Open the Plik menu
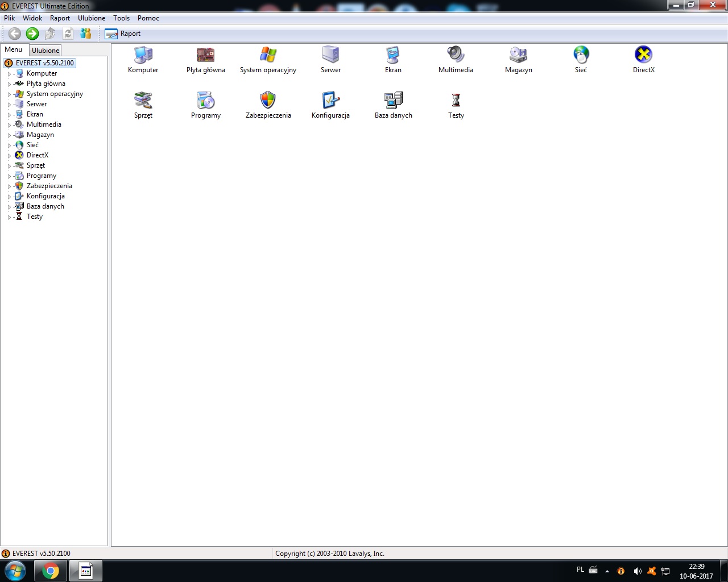 pyautogui.click(x=10, y=18)
